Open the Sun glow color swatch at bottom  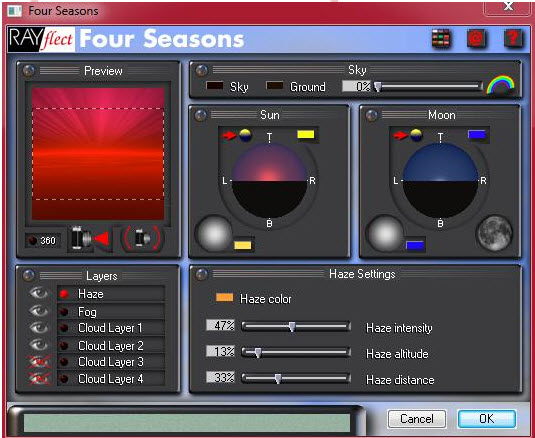(x=243, y=245)
